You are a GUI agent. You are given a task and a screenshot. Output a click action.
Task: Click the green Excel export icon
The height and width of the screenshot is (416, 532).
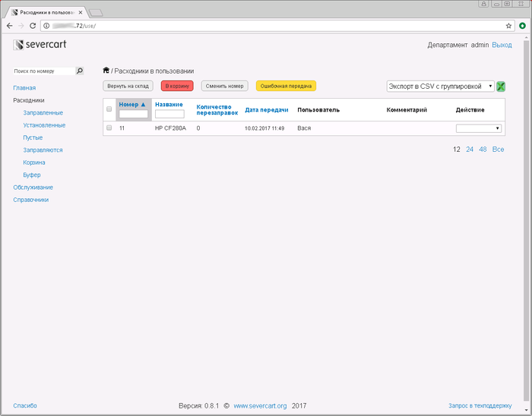[501, 87]
